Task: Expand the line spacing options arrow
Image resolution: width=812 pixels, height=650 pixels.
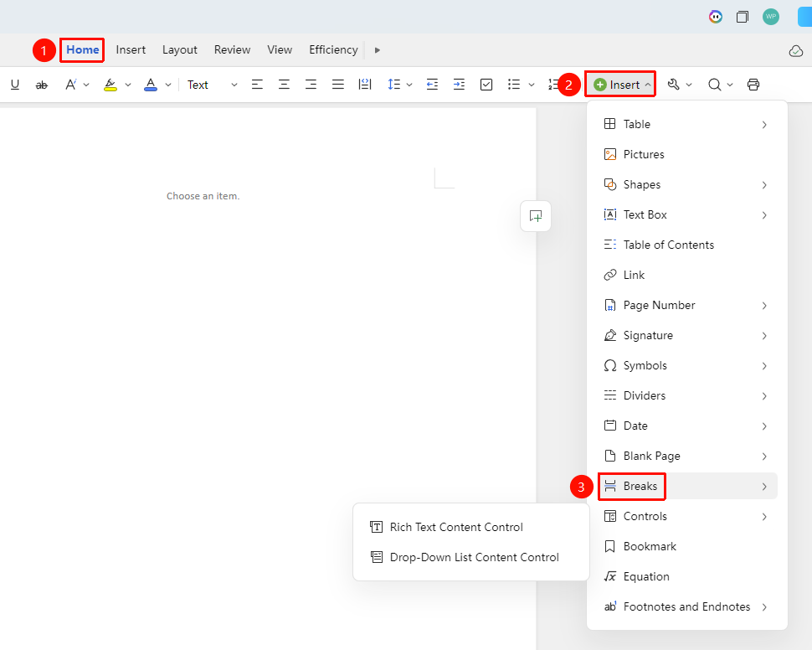Action: tap(409, 85)
